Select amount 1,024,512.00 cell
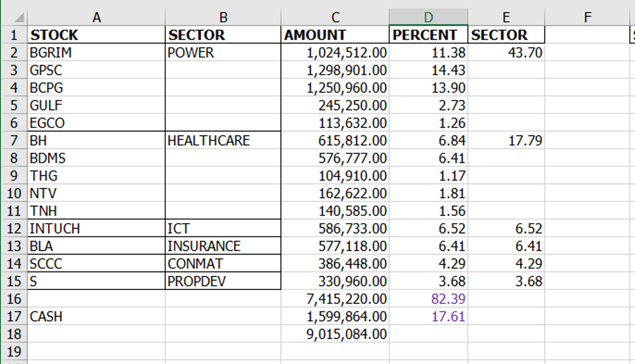Image resolution: width=635 pixels, height=364 pixels. [x=335, y=53]
